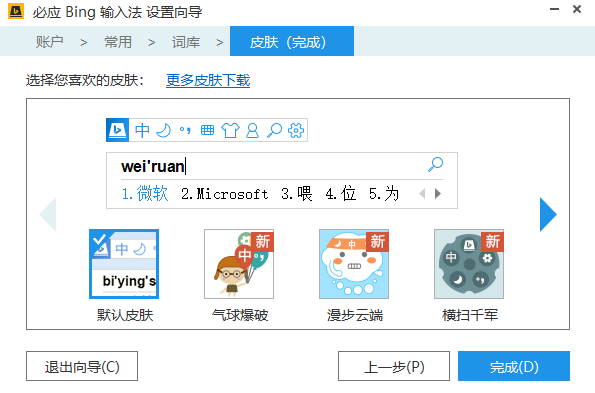
Task: Pick the 漫步云端 skin thumbnail
Action: click(x=354, y=264)
